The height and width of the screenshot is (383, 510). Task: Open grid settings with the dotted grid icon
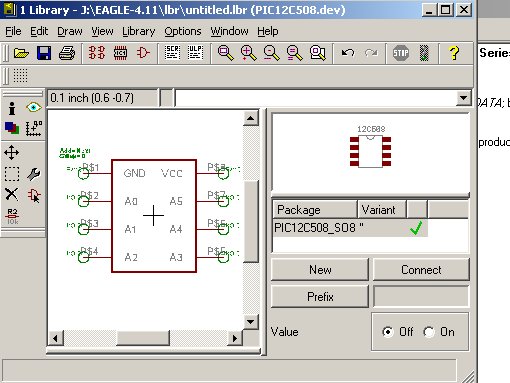tap(20, 76)
